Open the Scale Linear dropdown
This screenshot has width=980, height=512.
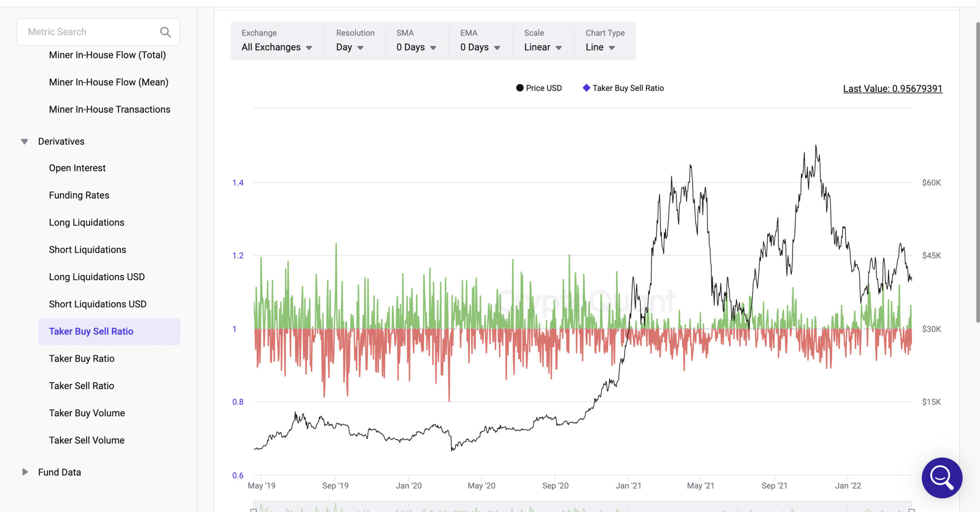tap(543, 41)
